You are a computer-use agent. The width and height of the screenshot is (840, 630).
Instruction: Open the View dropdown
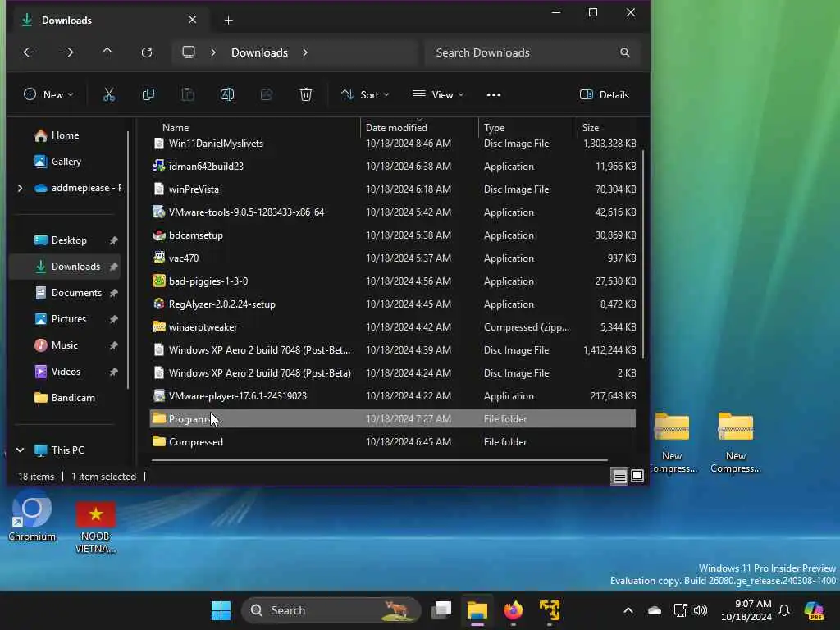pos(438,95)
